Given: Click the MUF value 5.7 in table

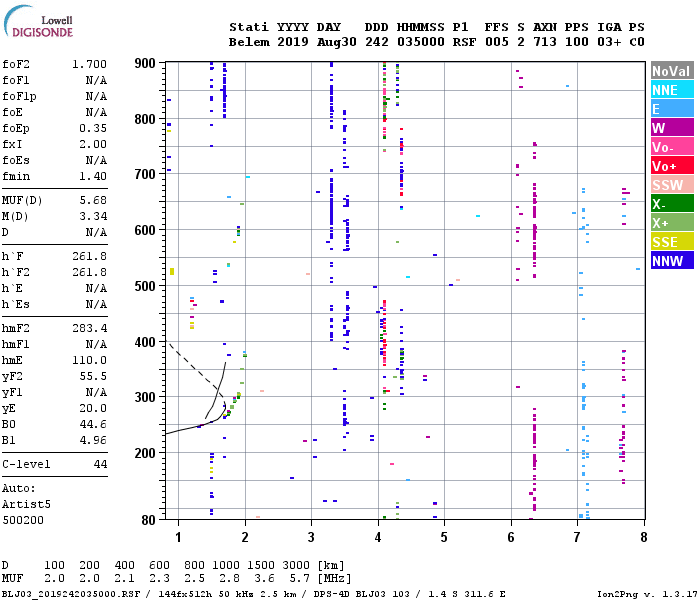Looking at the screenshot, I should point(300,578).
